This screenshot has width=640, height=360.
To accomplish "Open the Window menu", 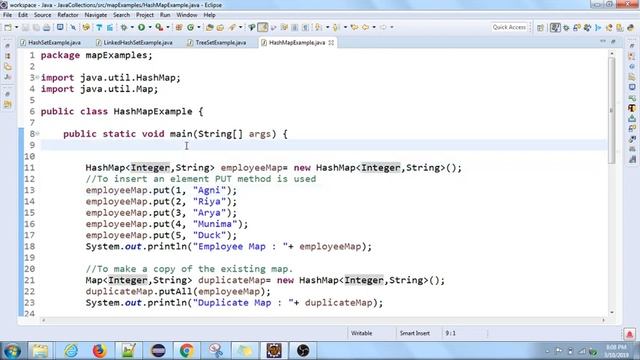I will pos(187,15).
